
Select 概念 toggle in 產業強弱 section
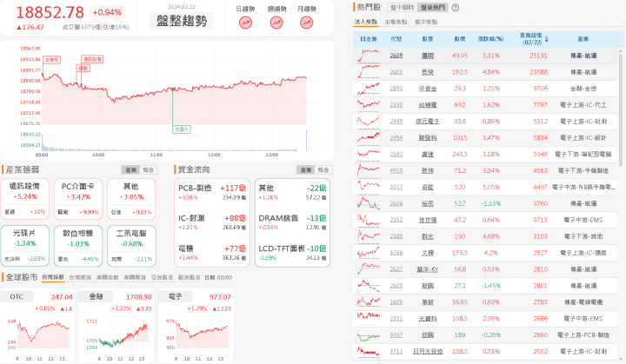coord(148,170)
